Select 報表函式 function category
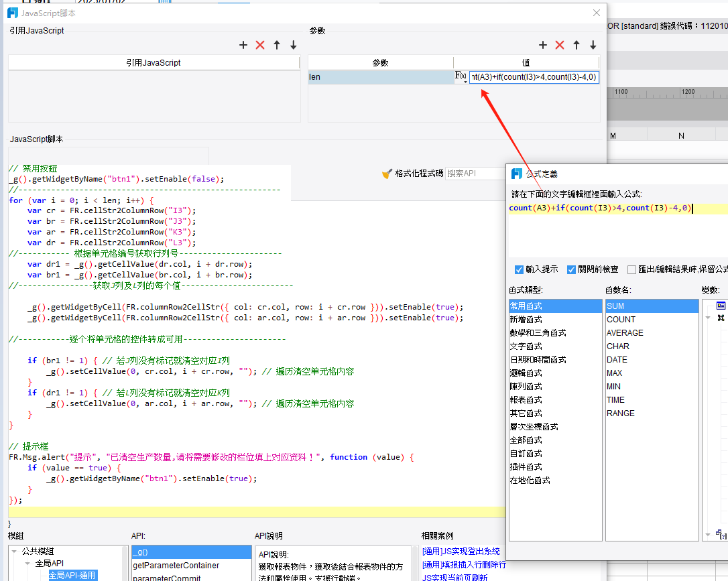 555,400
